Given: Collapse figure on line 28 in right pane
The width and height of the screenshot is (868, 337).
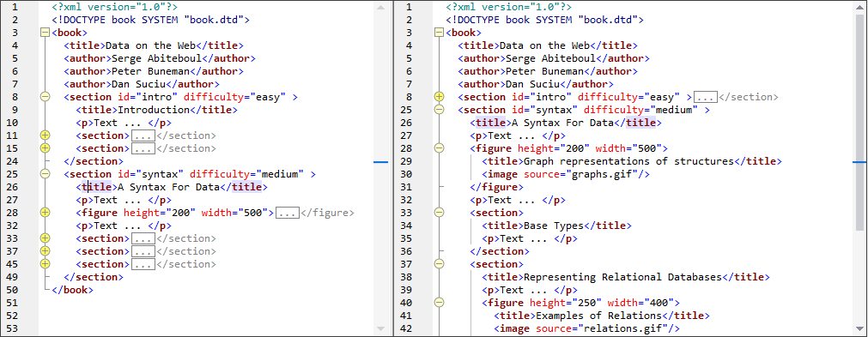Looking at the screenshot, I should [440, 148].
